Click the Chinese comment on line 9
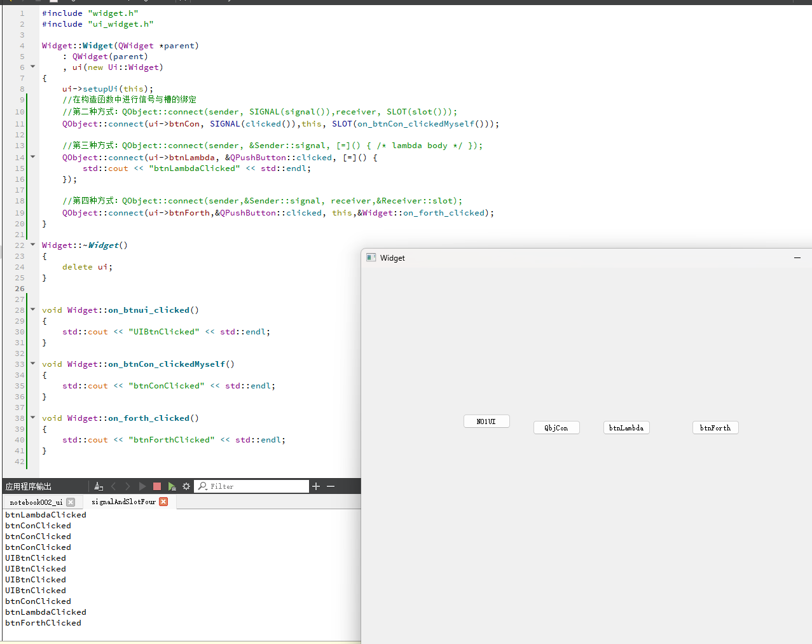Viewport: 812px width, 644px height. 130,100
